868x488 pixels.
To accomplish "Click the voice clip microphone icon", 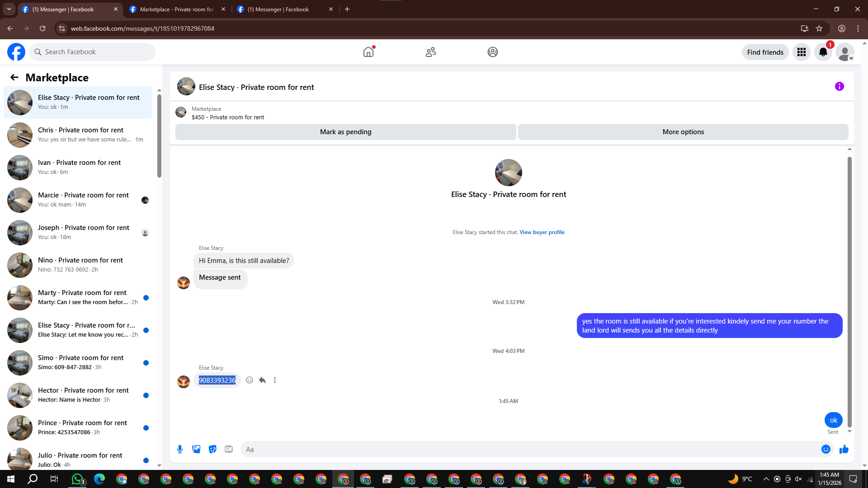I will click(180, 449).
